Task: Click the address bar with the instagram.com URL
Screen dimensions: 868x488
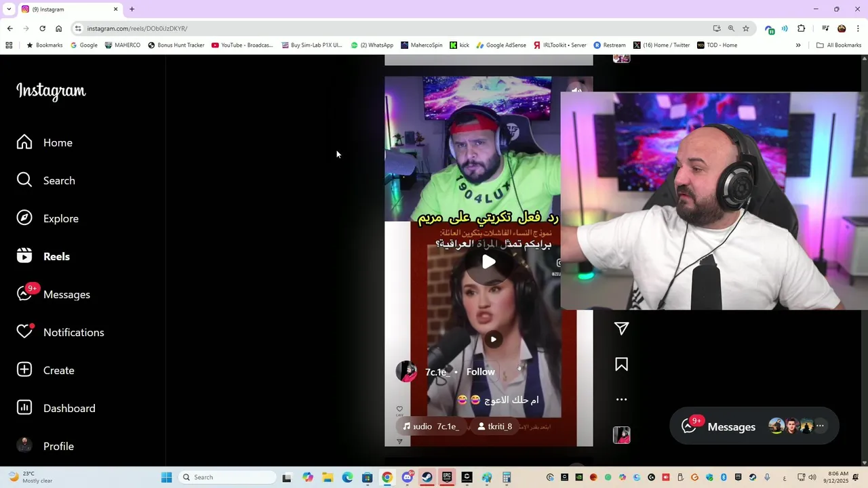Action: pos(393,28)
